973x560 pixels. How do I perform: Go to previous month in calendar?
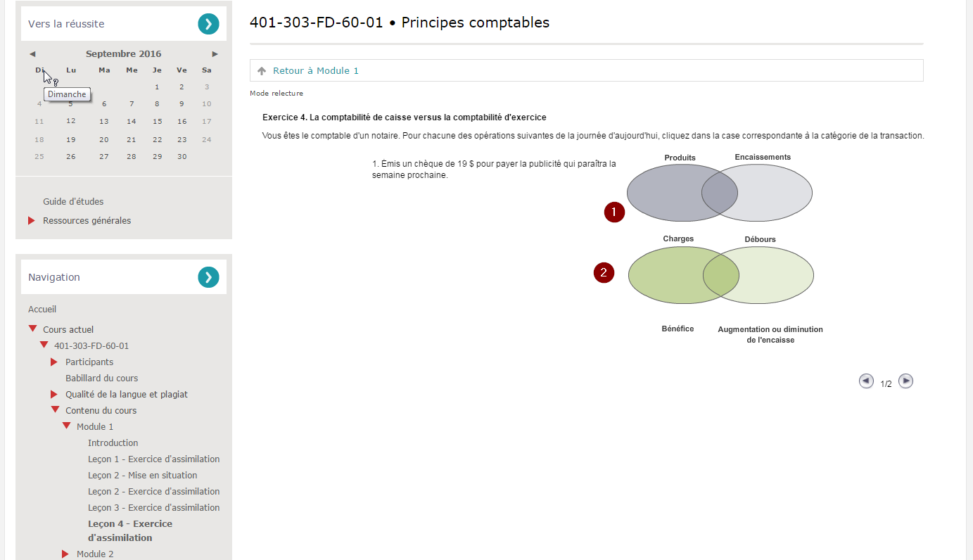click(x=32, y=54)
